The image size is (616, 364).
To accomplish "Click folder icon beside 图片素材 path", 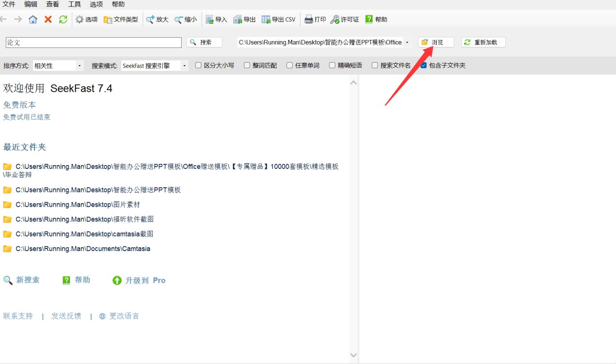I will [7, 205].
